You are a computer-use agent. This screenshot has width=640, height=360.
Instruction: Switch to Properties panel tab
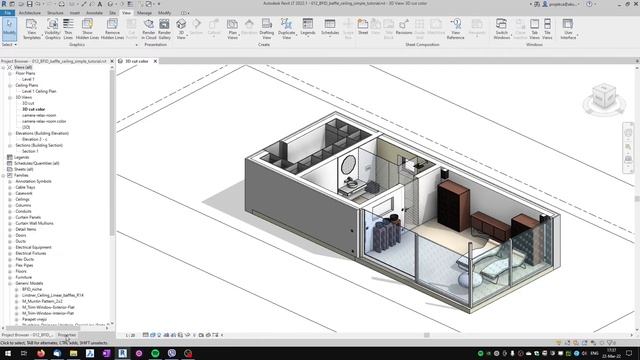(67, 335)
